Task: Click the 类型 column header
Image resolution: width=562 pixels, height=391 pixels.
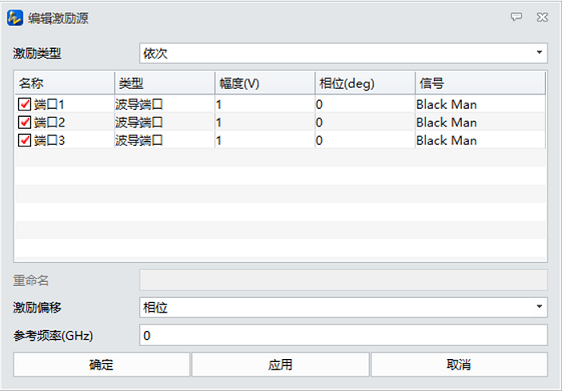Action: (x=165, y=83)
